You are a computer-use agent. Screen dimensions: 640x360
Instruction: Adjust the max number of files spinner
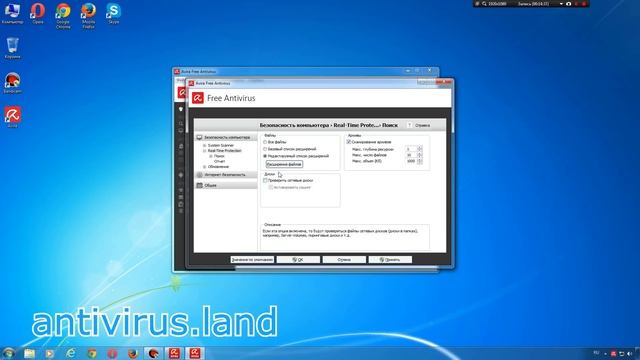point(420,155)
